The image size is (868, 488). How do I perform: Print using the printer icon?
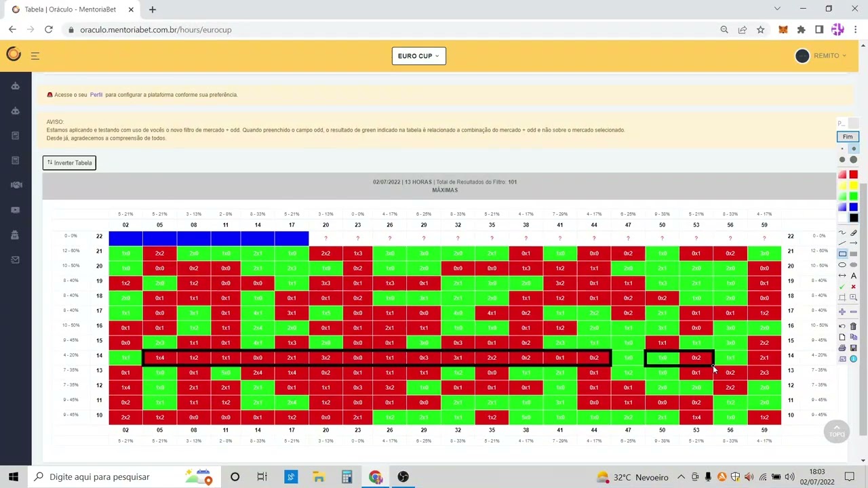coord(842,348)
